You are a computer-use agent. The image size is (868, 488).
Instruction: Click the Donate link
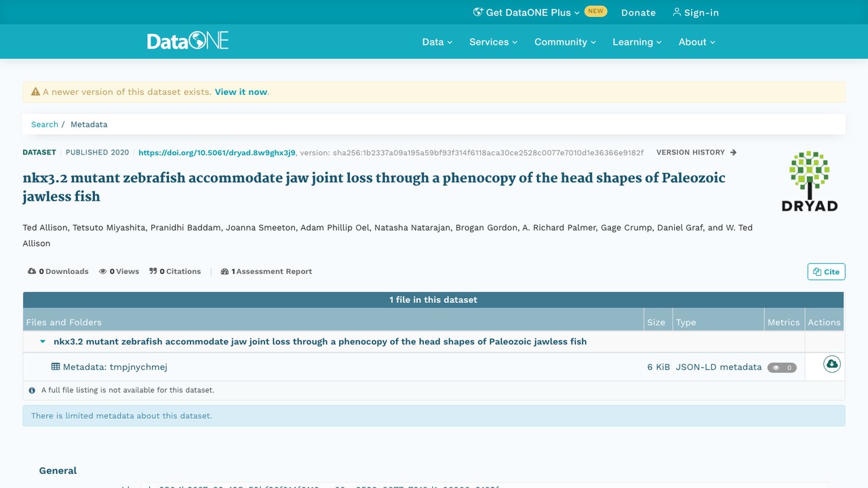click(638, 12)
